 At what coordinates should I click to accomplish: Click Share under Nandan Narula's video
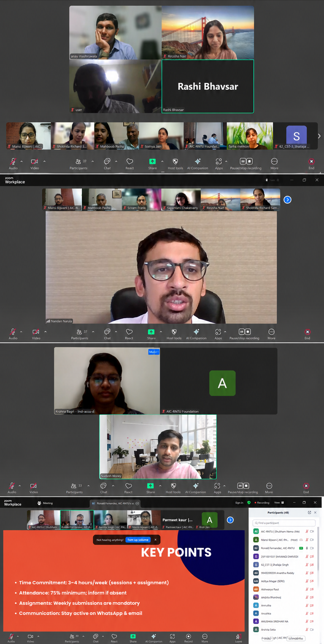click(151, 334)
